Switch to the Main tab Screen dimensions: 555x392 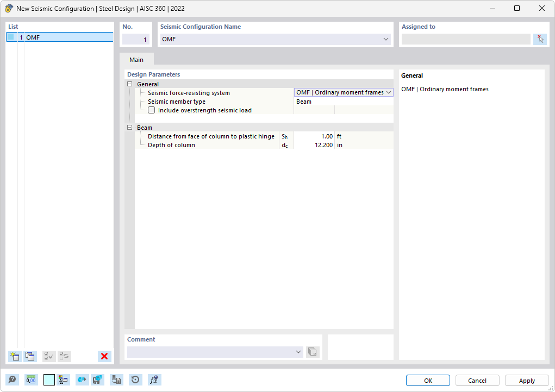point(136,59)
